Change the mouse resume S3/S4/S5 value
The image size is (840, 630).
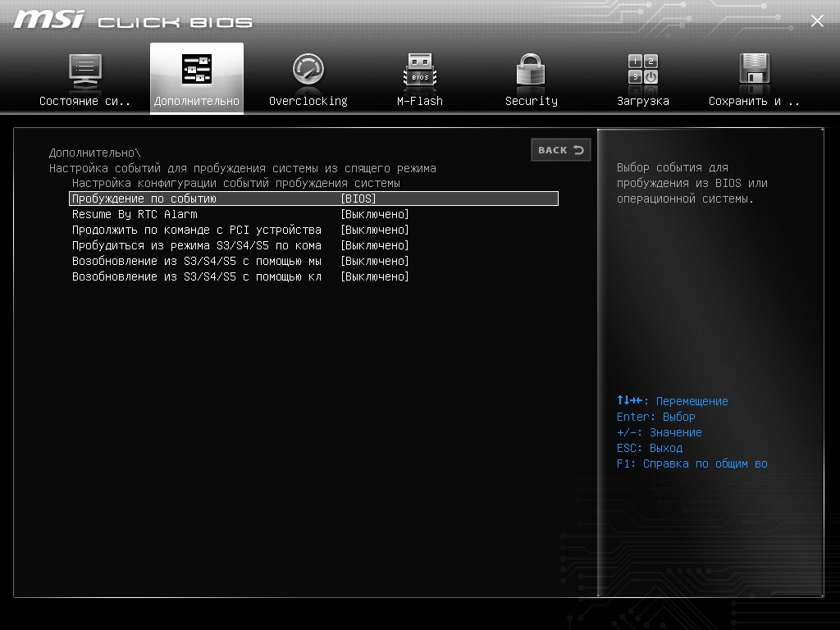click(x=375, y=261)
